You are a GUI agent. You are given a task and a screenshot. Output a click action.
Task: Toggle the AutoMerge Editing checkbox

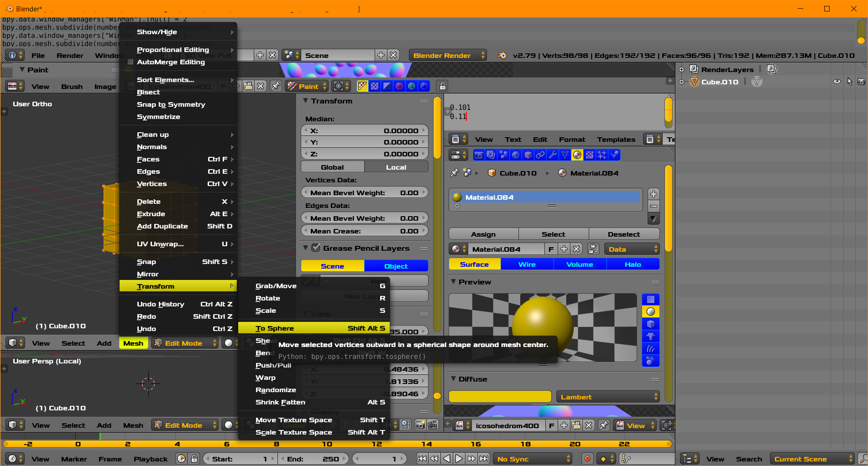click(130, 62)
